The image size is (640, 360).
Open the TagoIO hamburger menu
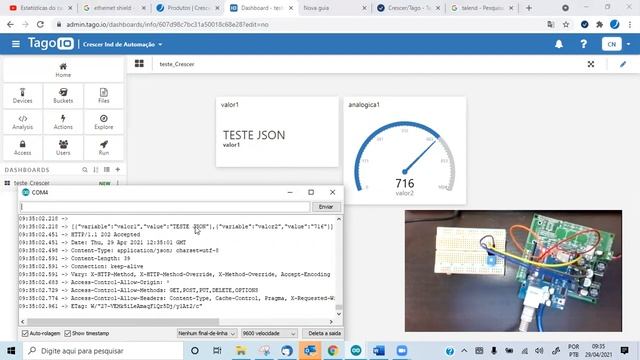coord(16,44)
